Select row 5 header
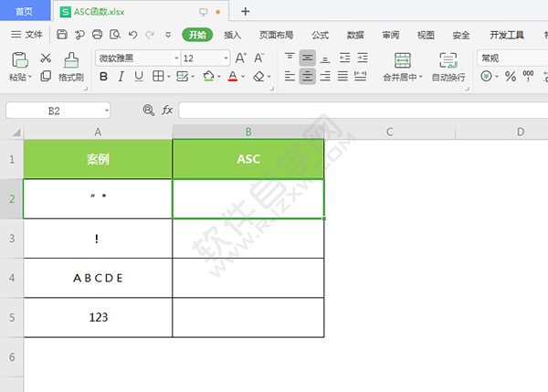Screen dimensions: 548x392 click(12, 317)
